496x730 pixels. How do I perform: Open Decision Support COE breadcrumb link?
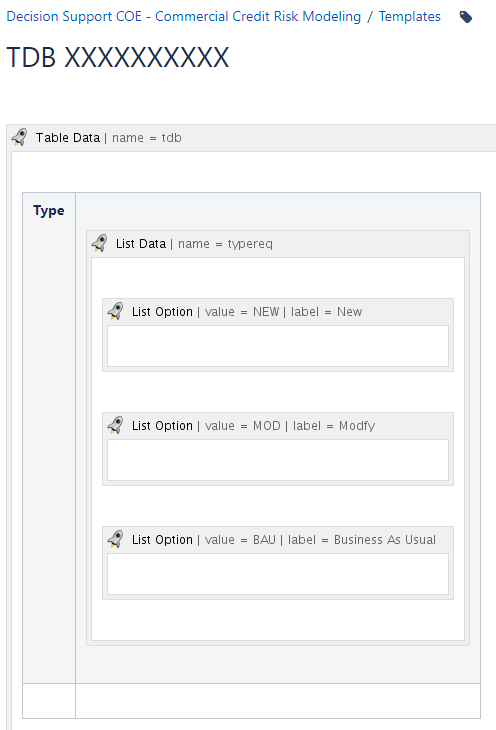click(183, 16)
